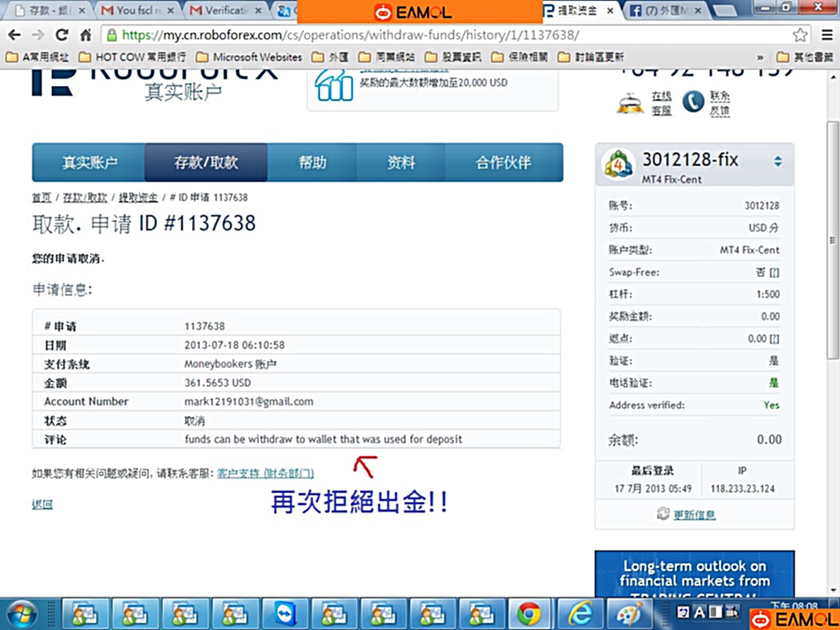Image resolution: width=840 pixels, height=630 pixels.
Task: Go back to the previous page
Action: (x=15, y=35)
